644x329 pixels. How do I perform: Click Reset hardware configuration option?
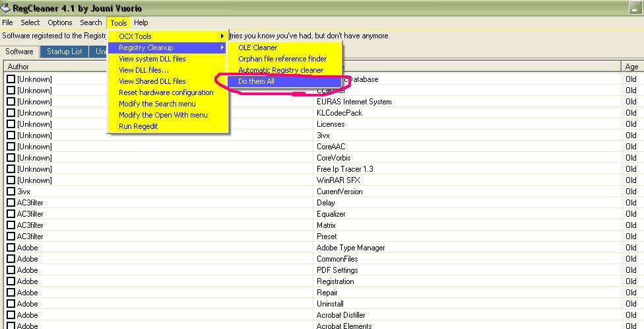pos(166,92)
